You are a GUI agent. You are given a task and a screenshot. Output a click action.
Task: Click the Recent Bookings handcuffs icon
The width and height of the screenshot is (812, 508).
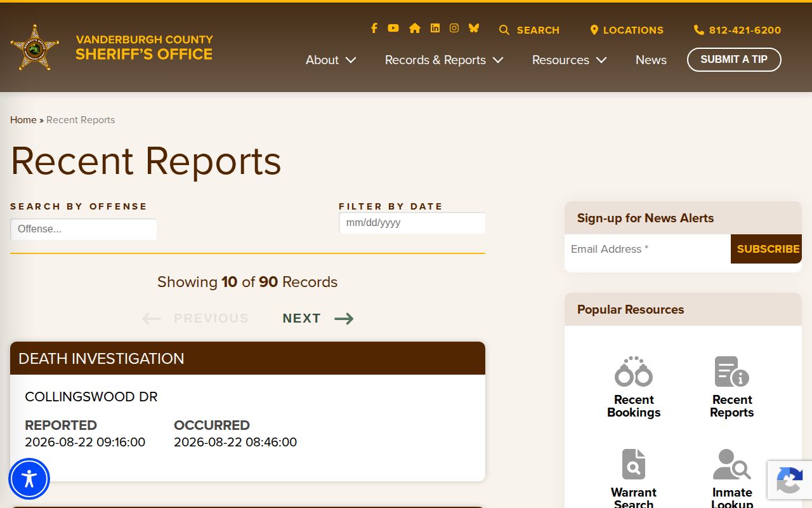click(634, 371)
